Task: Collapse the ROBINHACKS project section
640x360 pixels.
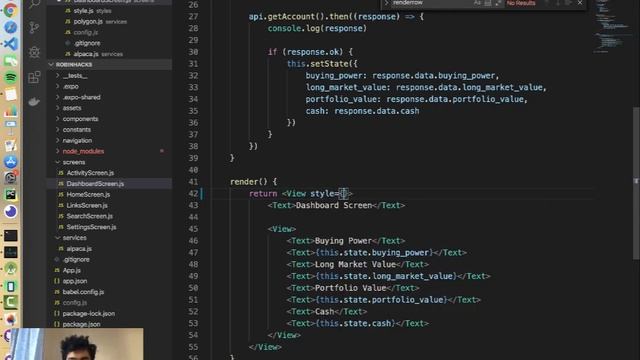Action: (x=110, y=64)
